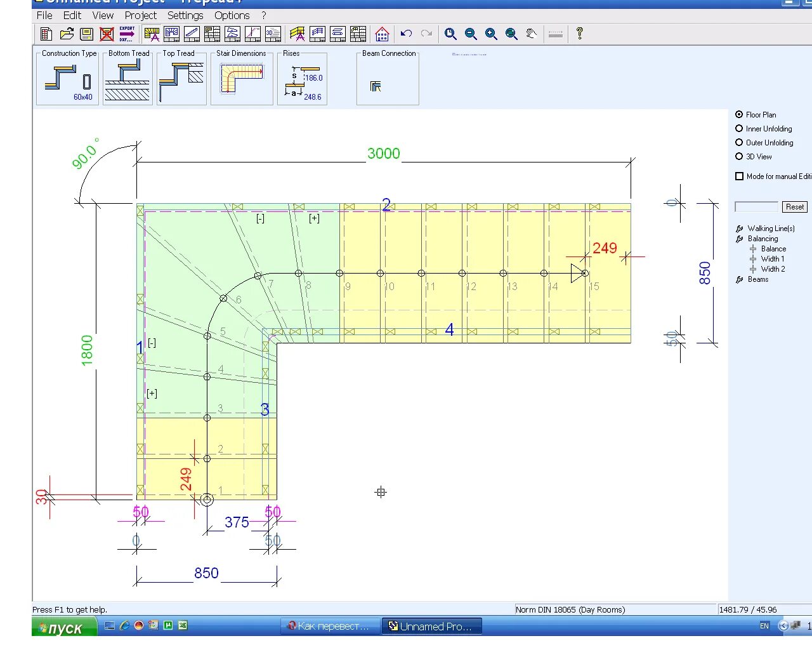Click the 3000 length dimension
Viewport: 812px width, 650px height.
pyautogui.click(x=384, y=154)
